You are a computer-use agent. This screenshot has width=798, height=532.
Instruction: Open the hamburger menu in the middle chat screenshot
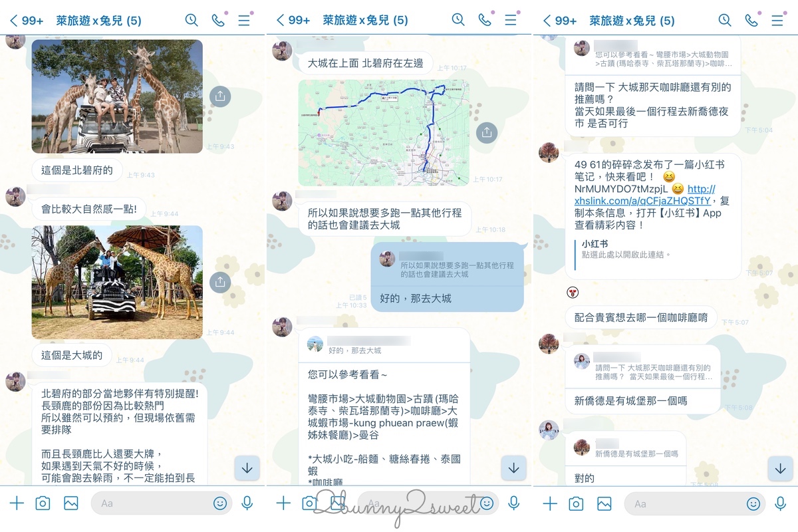coord(511,20)
